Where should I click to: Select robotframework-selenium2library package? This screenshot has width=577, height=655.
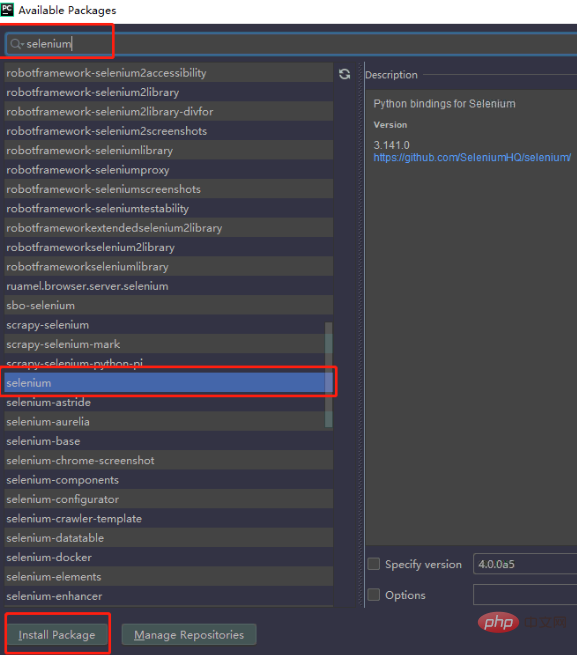click(169, 92)
